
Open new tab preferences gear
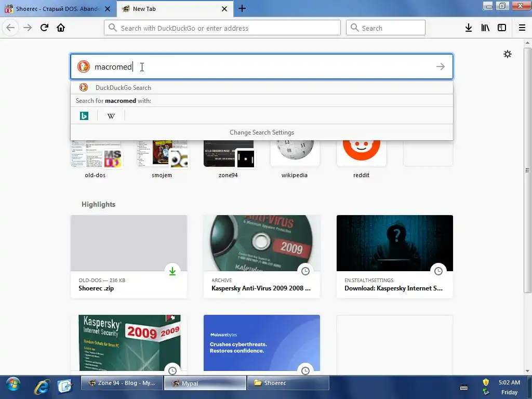point(507,54)
